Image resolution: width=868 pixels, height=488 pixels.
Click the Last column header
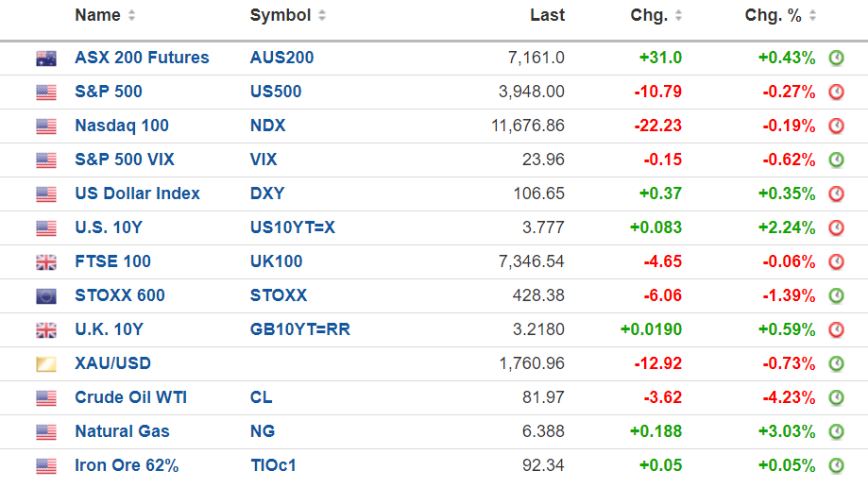click(x=547, y=15)
